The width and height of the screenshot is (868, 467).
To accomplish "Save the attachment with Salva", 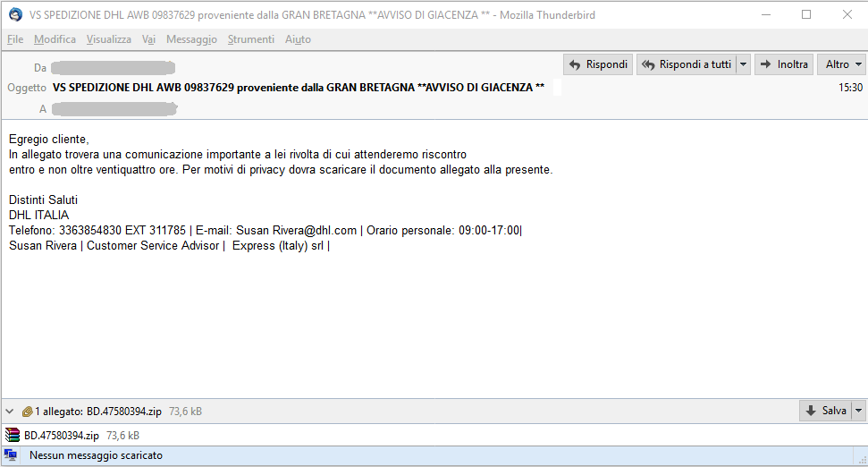I will (x=827, y=411).
